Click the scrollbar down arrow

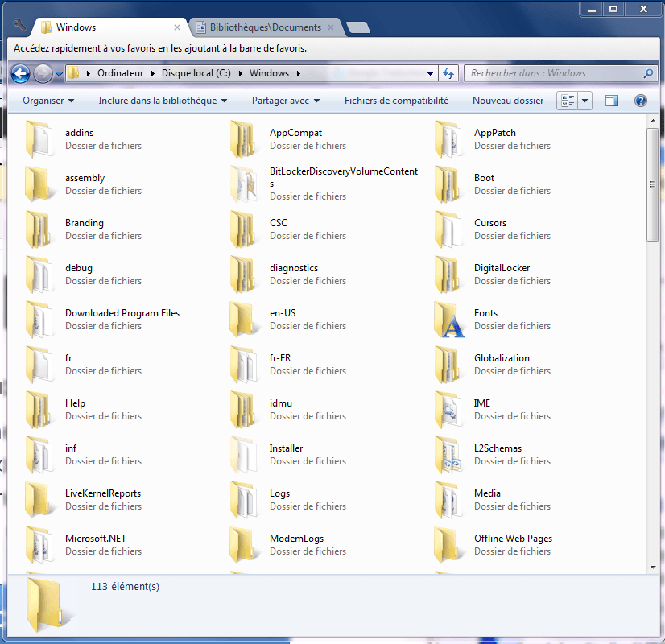pos(653,568)
